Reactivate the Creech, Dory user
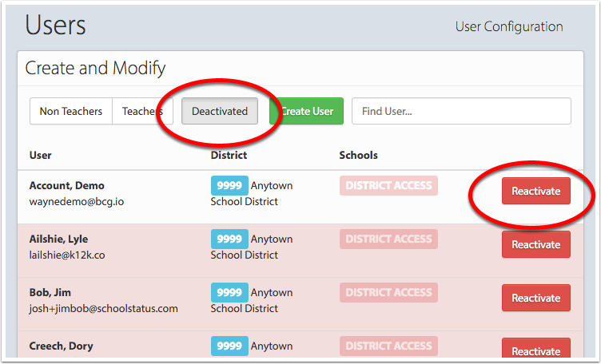This screenshot has width=601, height=364. 536,347
